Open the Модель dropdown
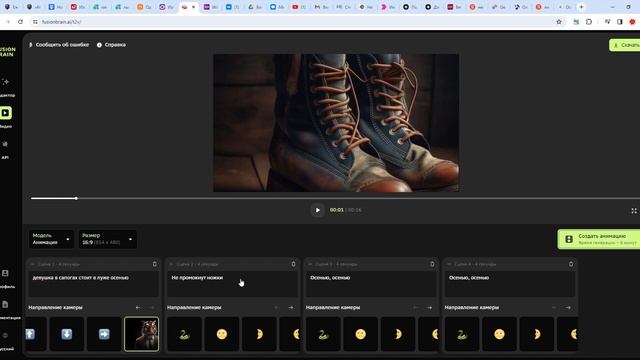The width and height of the screenshot is (640, 360). point(51,239)
